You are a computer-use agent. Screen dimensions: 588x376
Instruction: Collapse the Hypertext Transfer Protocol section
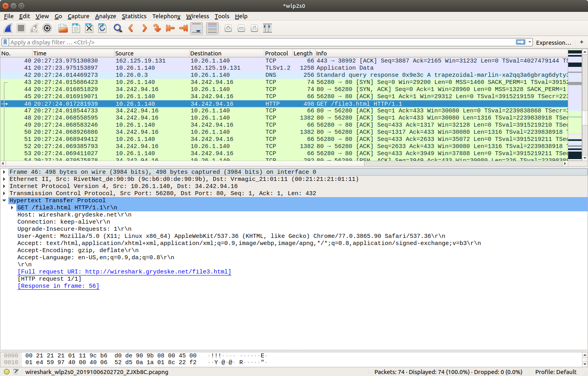coord(4,201)
